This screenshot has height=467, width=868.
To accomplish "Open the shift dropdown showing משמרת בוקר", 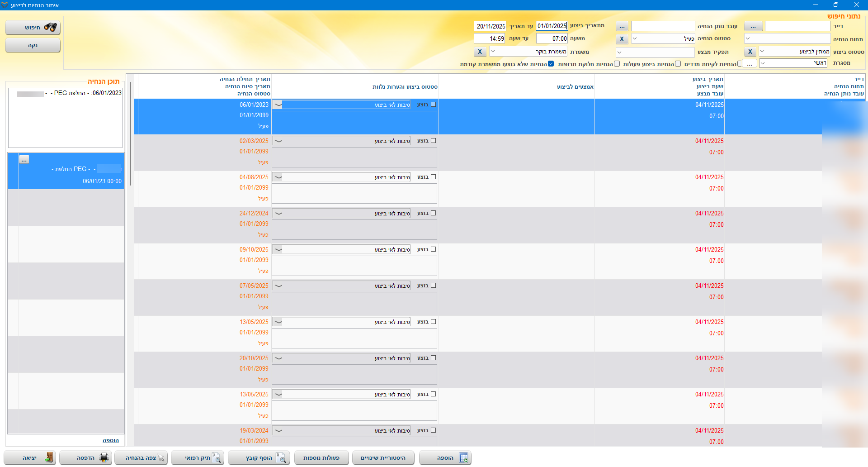I will coord(493,52).
